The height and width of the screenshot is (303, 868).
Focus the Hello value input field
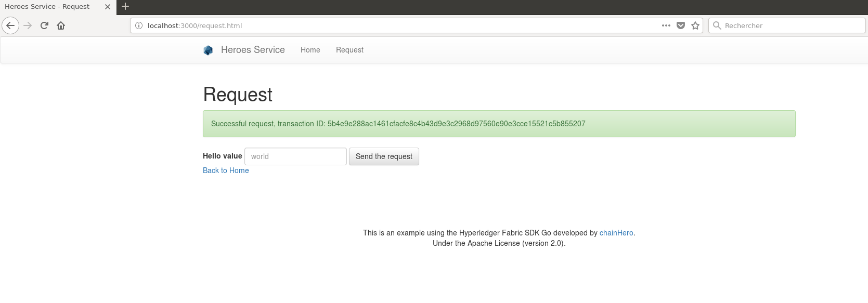(x=295, y=156)
